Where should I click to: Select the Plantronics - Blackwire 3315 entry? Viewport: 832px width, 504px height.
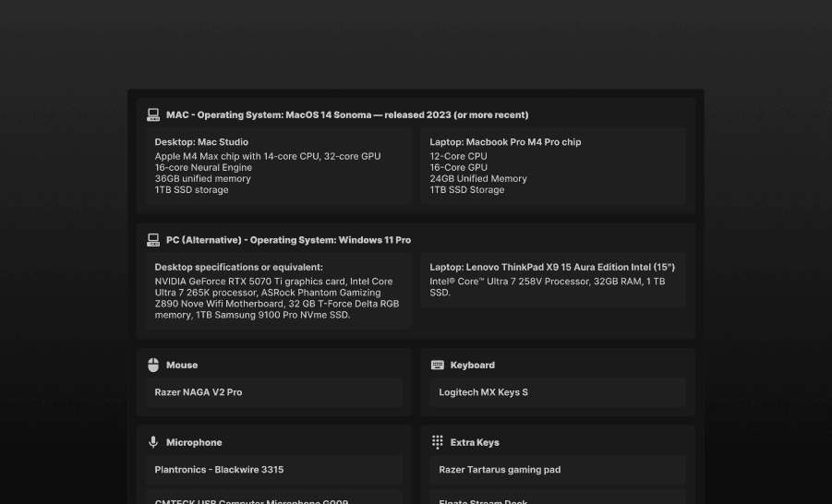tap(274, 470)
